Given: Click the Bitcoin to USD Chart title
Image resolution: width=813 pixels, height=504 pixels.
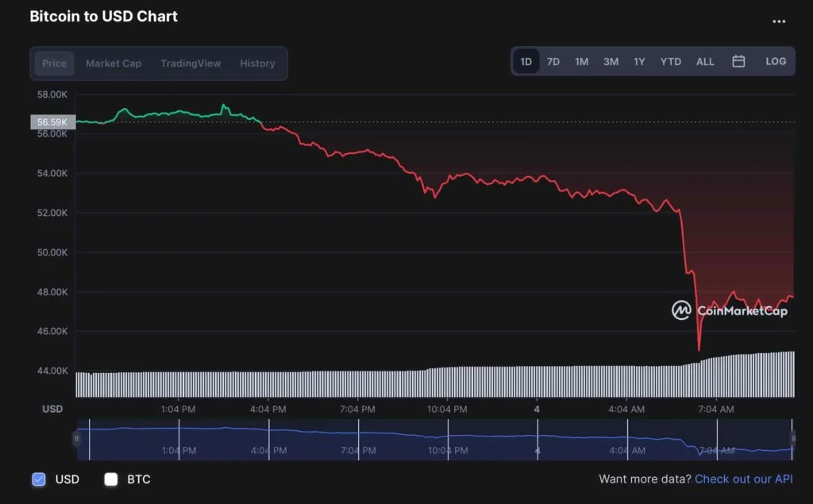Looking at the screenshot, I should click(x=104, y=17).
